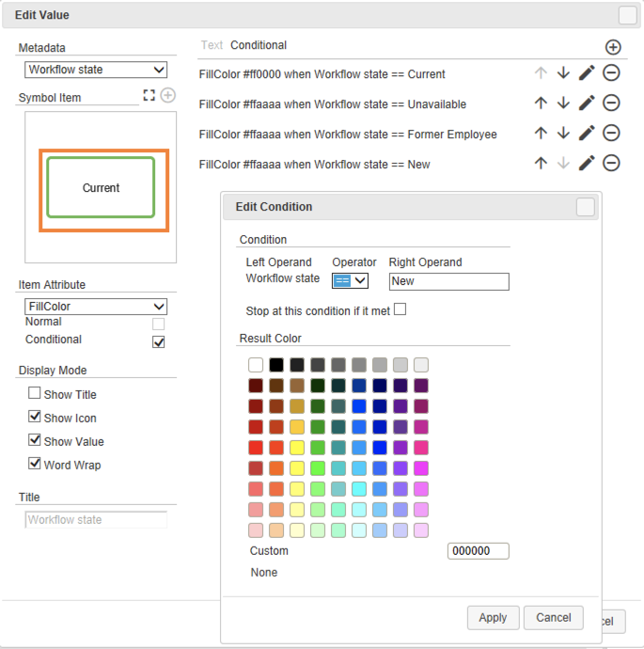The height and width of the screenshot is (649, 644).
Task: Uncheck the Conditional checkbox
Action: 158,341
